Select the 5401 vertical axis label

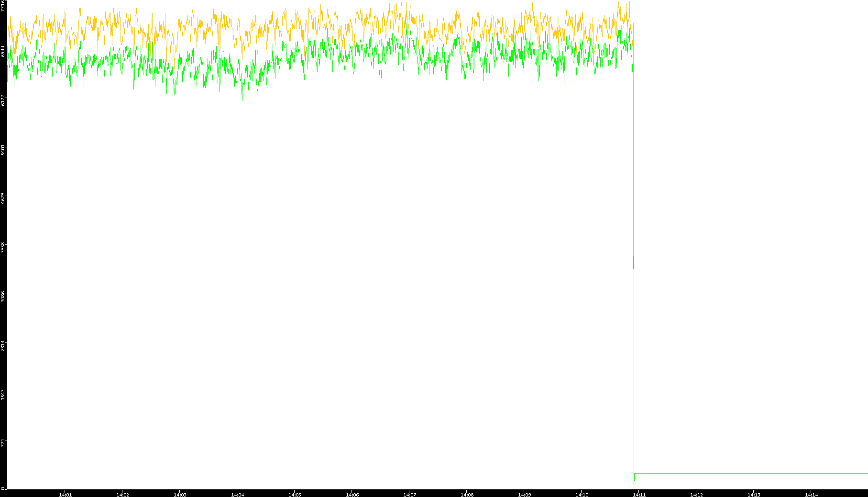coord(3,150)
